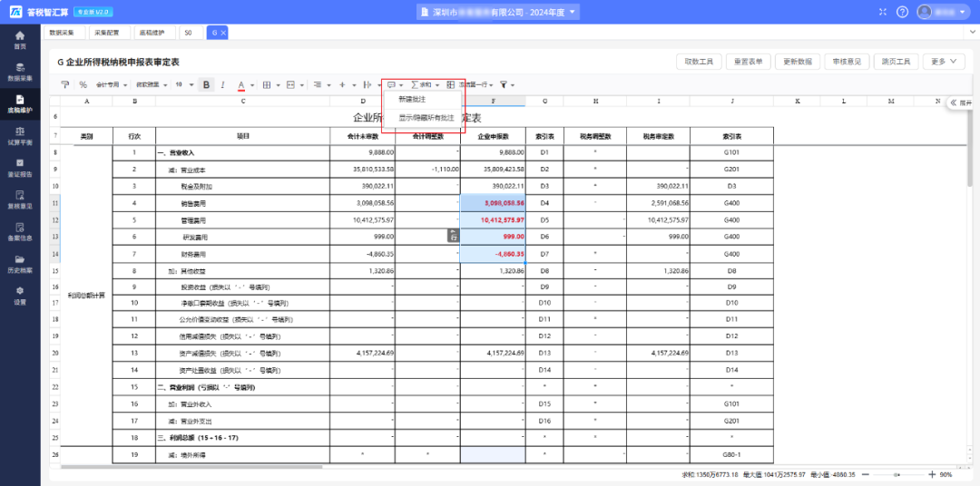Open the 会计专用 number format dropdown

coord(112,85)
